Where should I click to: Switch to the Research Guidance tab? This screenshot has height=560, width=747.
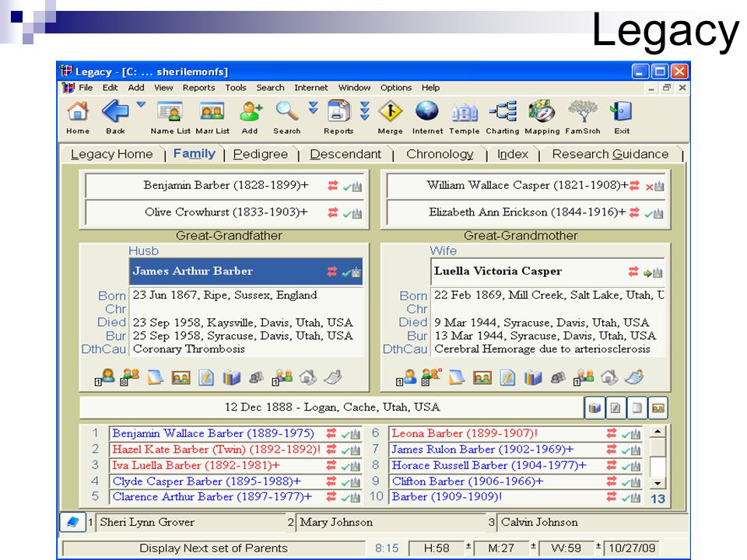(x=610, y=154)
